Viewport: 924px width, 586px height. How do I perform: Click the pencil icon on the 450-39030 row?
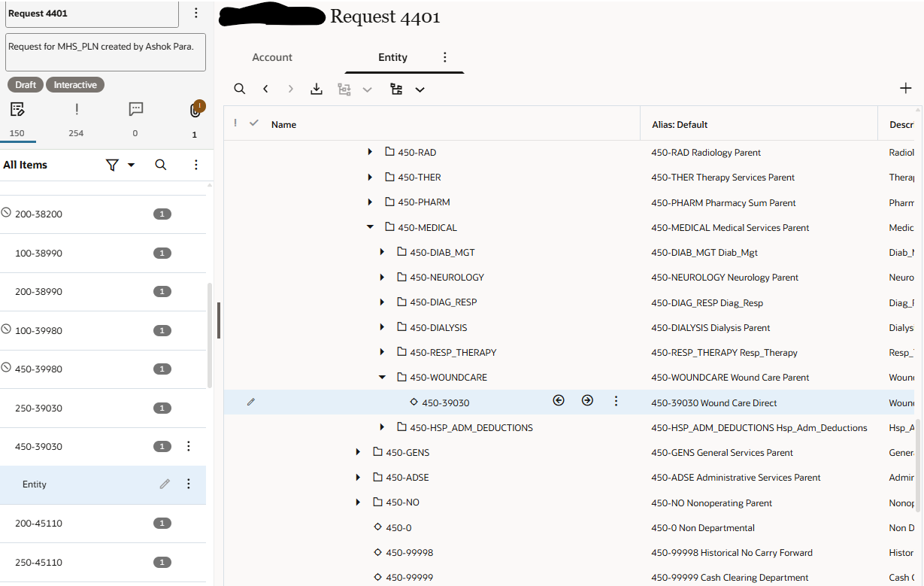251,402
